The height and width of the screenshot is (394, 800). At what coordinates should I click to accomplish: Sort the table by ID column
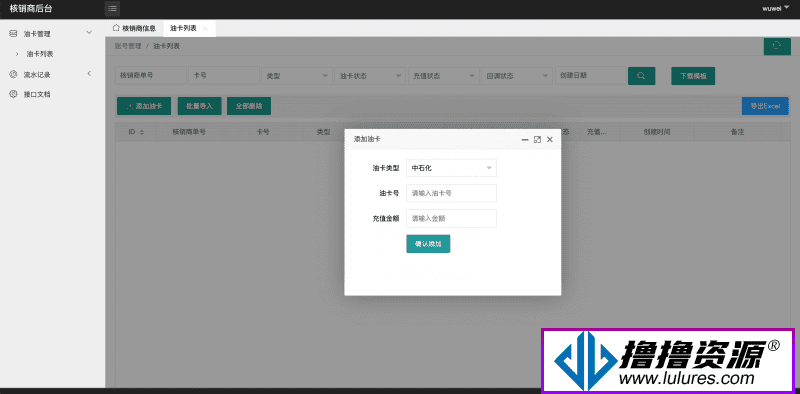point(142,132)
